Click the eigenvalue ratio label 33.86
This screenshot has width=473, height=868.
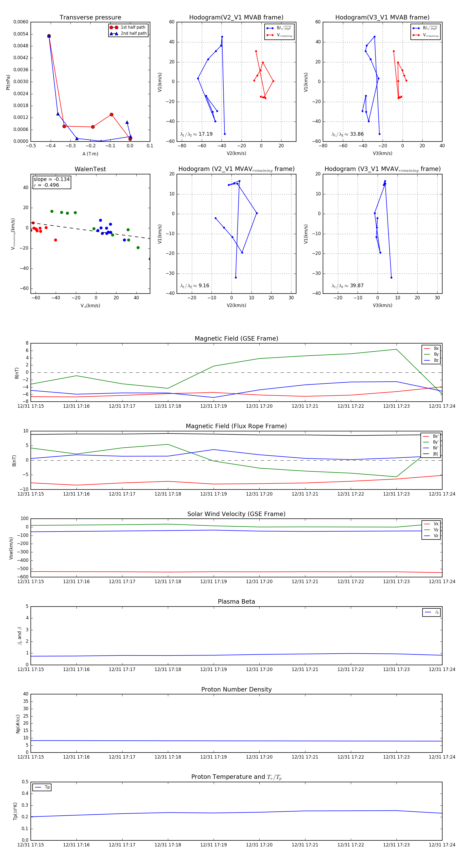[347, 134]
